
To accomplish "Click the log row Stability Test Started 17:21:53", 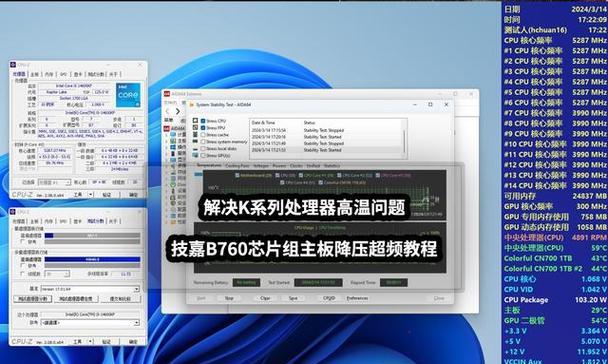I will click(x=326, y=150).
